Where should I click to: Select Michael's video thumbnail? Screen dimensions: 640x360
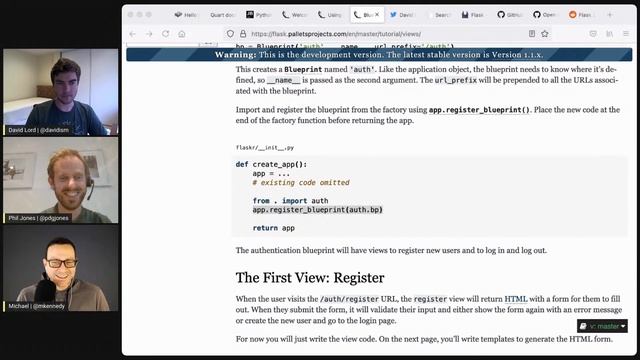coord(60,268)
